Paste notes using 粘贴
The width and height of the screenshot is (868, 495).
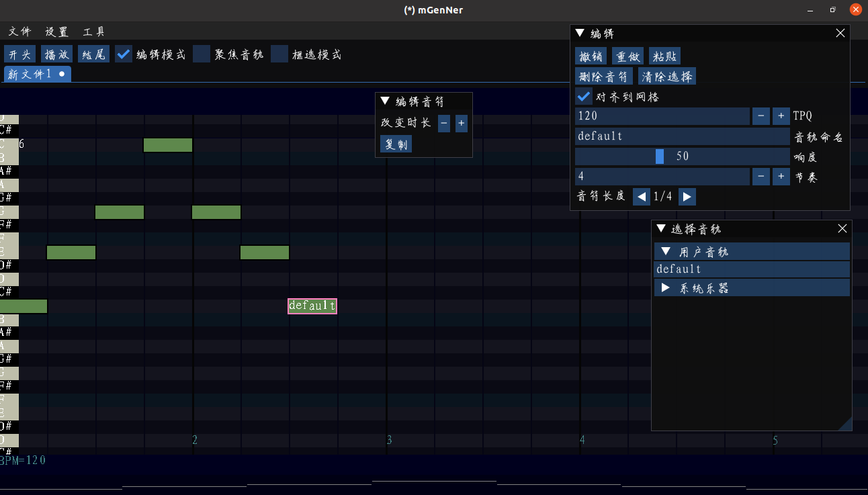click(664, 56)
